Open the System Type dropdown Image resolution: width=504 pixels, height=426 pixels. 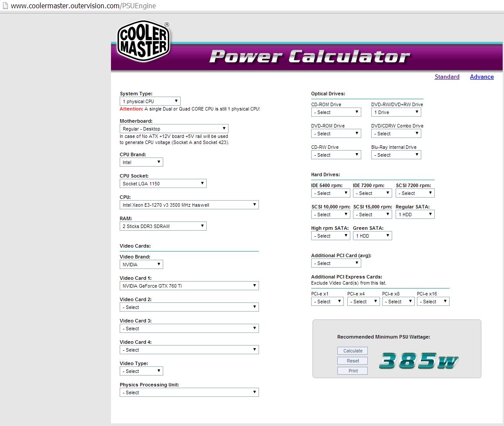coord(150,101)
